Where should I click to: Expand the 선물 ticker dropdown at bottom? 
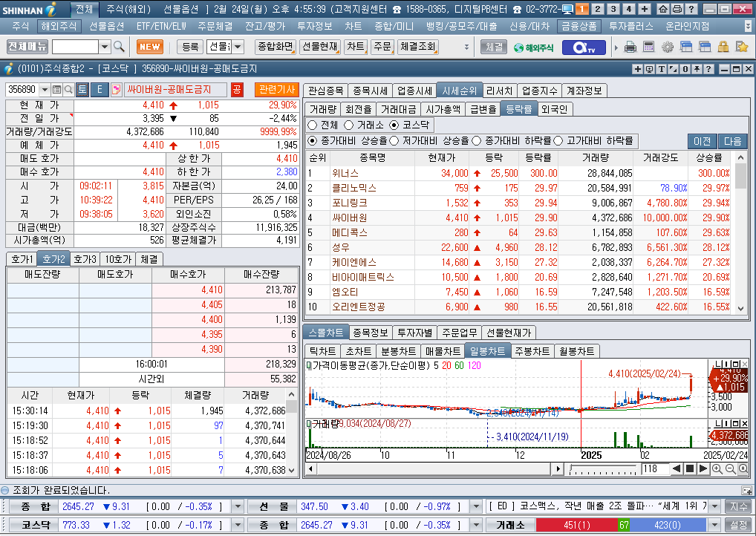476,506
